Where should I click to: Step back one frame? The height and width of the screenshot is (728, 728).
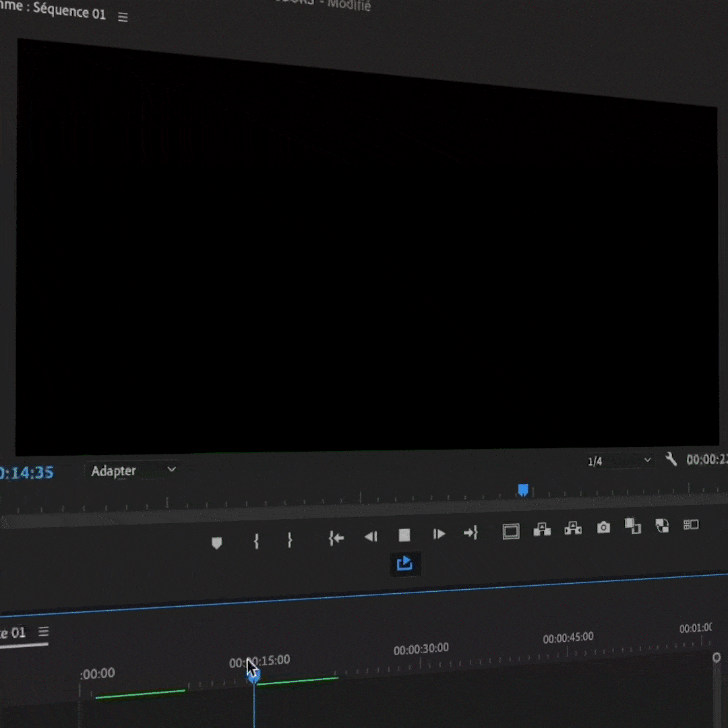coord(371,537)
